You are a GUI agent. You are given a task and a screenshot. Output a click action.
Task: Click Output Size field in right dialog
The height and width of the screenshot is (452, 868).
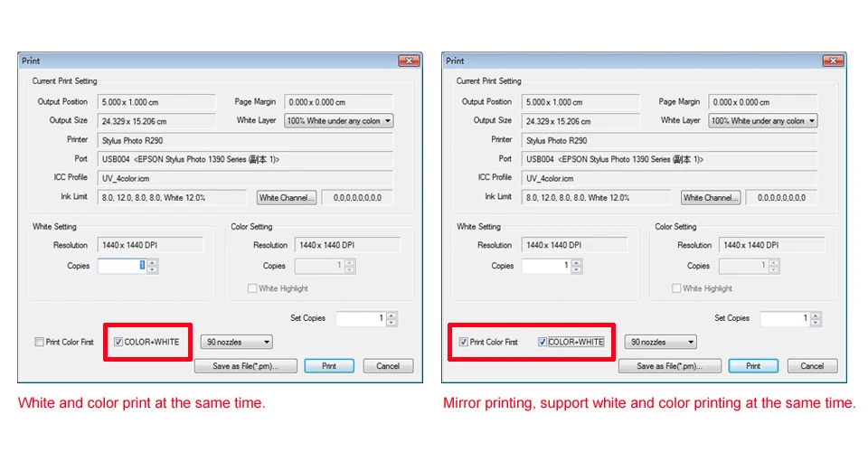(580, 121)
